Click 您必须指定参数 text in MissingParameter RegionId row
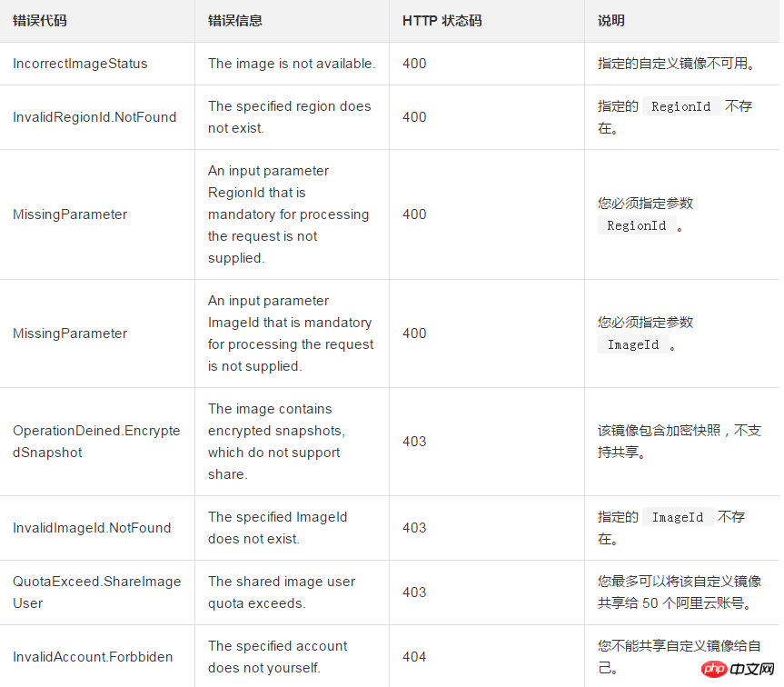Image resolution: width=784 pixels, height=687 pixels. [x=646, y=204]
